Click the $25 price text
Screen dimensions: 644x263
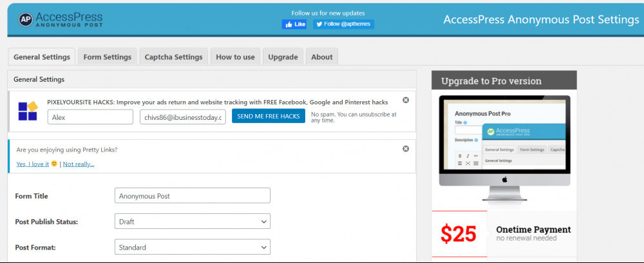[459, 234]
